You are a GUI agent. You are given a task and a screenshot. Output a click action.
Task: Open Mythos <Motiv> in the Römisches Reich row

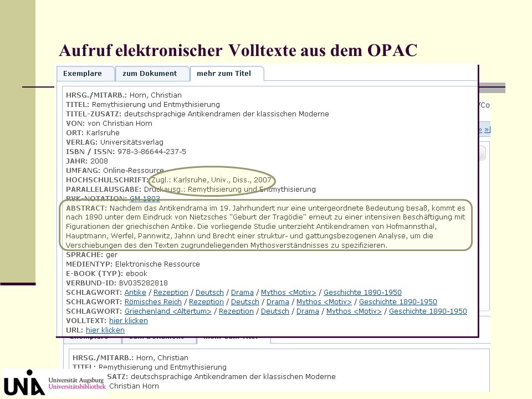coord(324,302)
